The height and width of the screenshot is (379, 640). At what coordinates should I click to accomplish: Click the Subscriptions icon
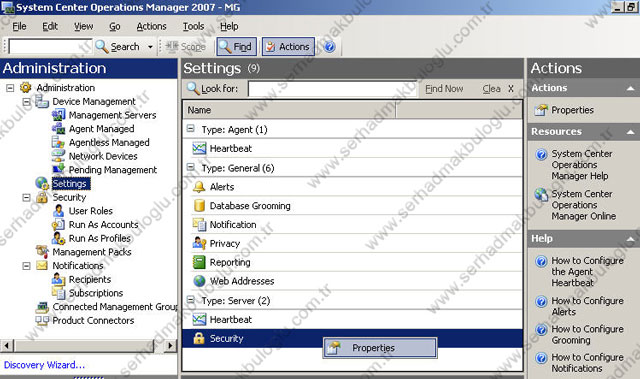point(58,293)
